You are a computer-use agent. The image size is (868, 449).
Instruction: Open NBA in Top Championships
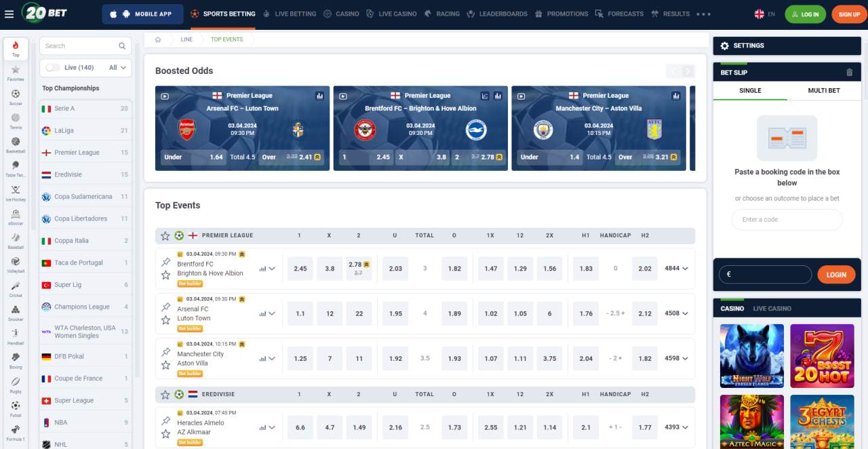click(85, 423)
